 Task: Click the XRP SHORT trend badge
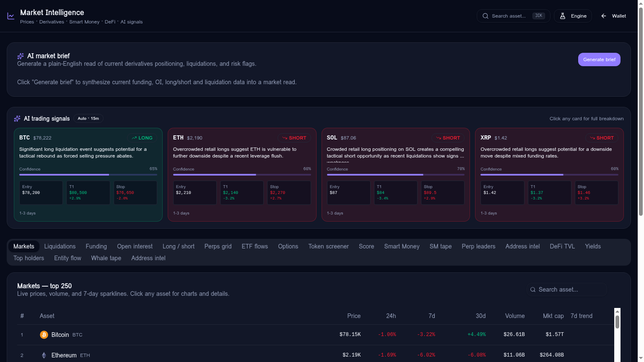click(x=602, y=138)
